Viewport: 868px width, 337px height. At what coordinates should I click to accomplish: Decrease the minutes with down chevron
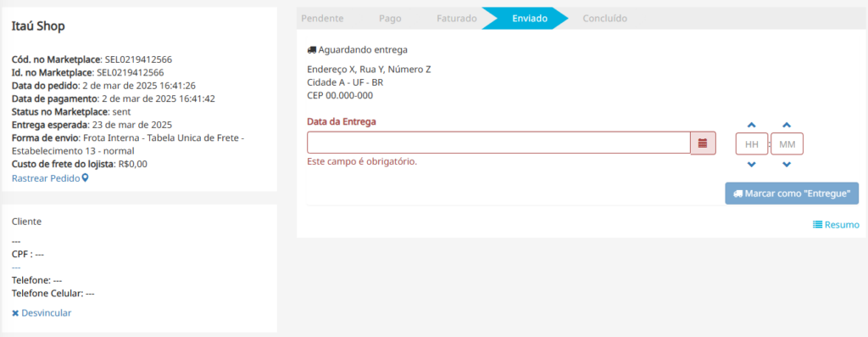coord(787,164)
